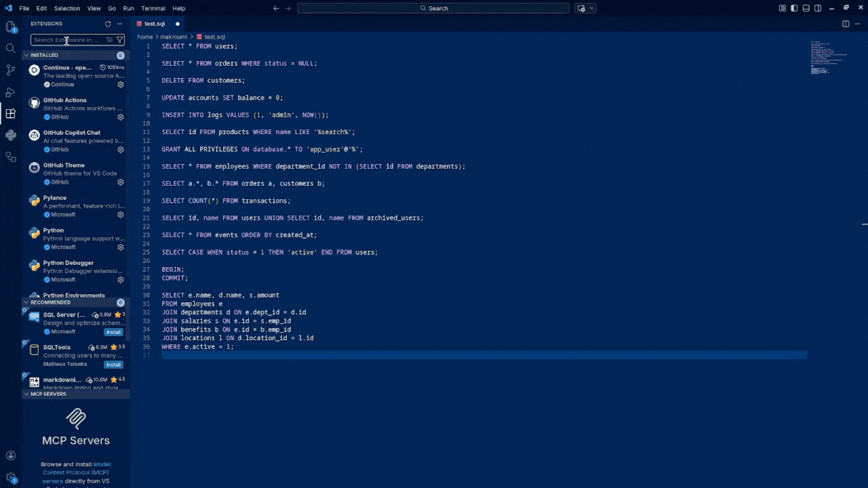The width and height of the screenshot is (868, 488).
Task: Open the Terminal menu
Action: click(x=153, y=8)
